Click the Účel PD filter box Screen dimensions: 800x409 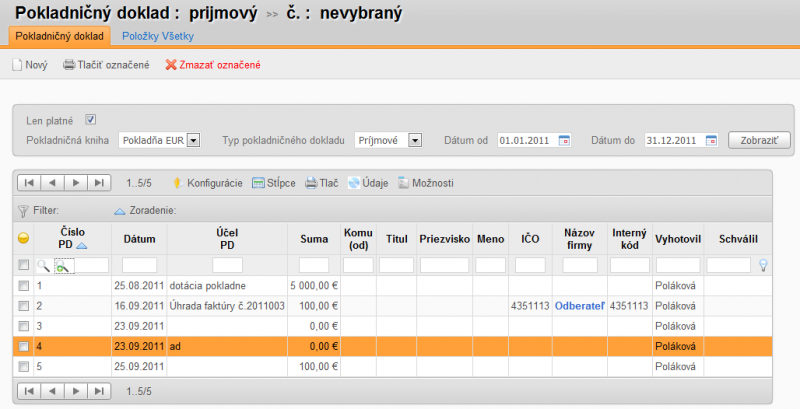click(227, 265)
